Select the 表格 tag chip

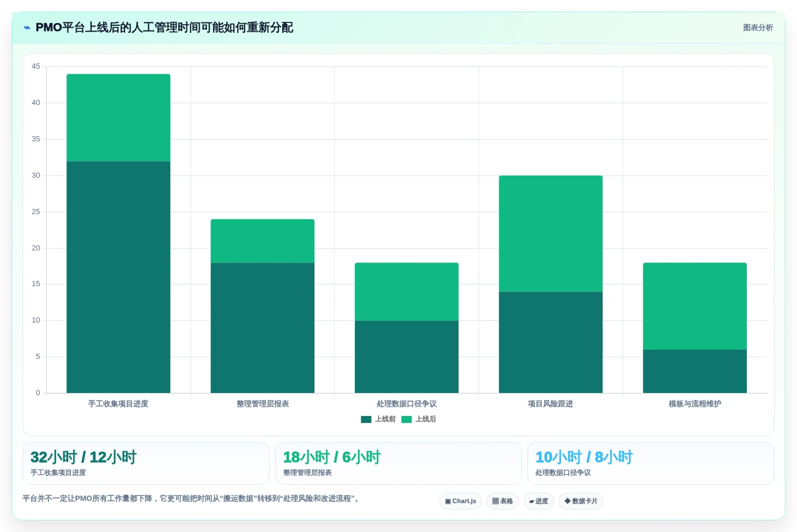tap(503, 501)
